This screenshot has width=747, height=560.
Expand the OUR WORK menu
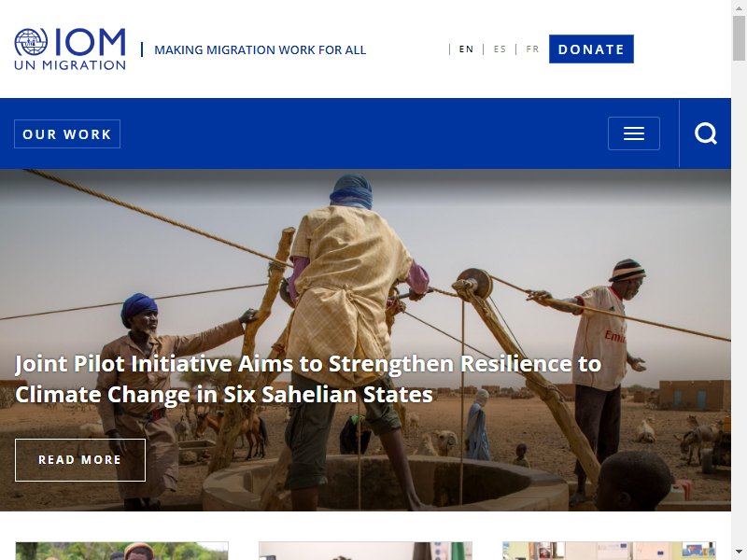click(67, 133)
